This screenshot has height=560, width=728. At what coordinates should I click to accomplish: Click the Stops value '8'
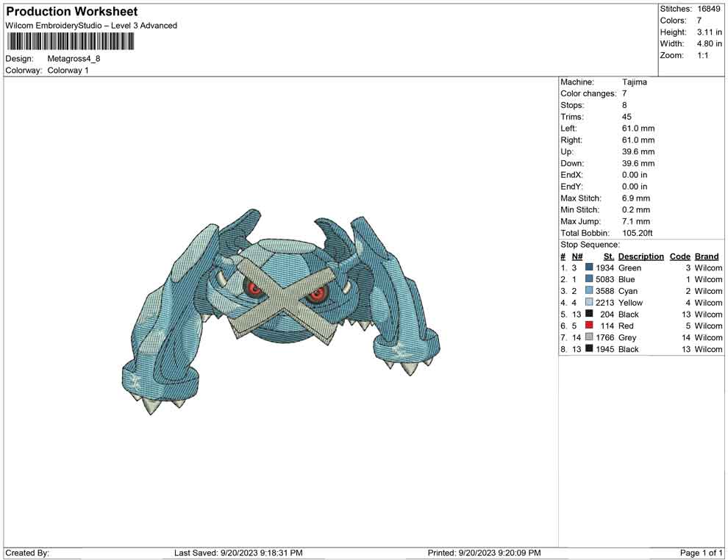(x=624, y=105)
